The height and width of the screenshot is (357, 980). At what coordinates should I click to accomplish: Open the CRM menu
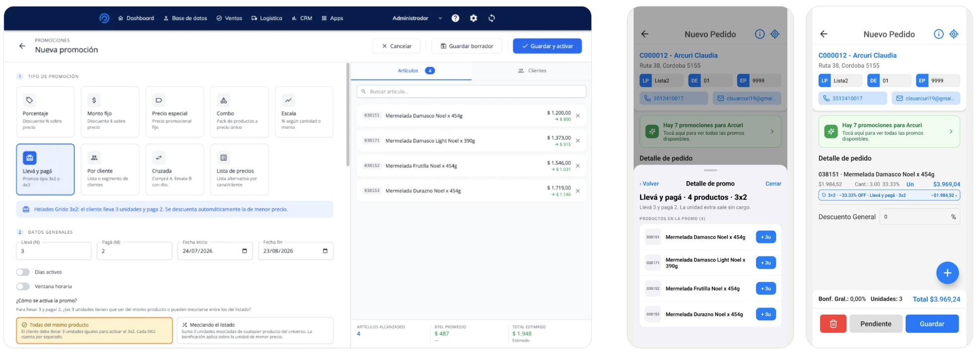(302, 18)
